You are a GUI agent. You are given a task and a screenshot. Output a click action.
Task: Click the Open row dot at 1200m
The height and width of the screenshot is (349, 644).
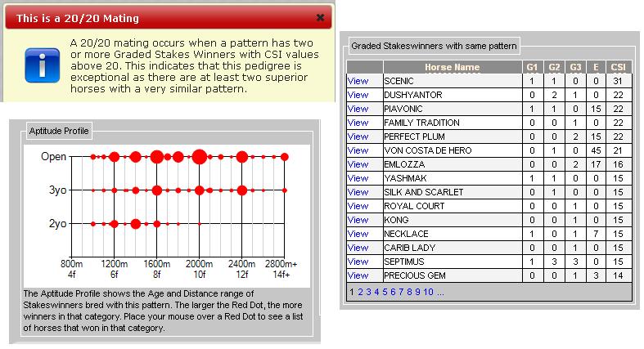coord(115,157)
